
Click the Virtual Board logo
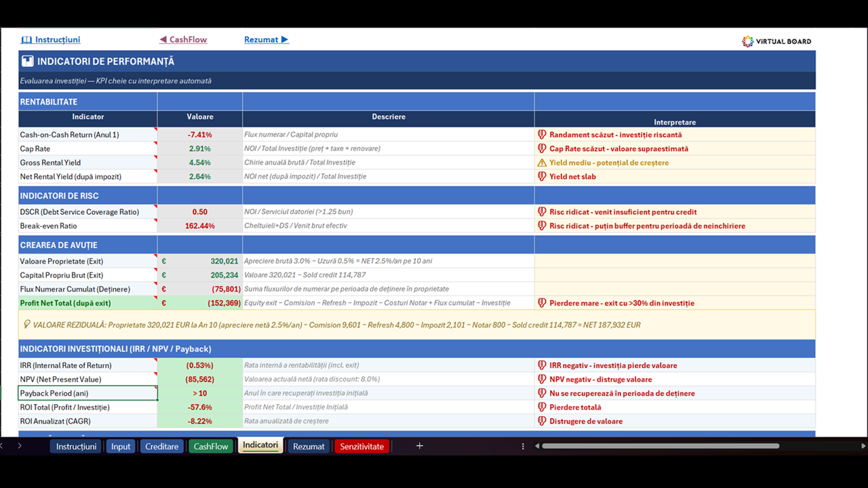coord(776,41)
